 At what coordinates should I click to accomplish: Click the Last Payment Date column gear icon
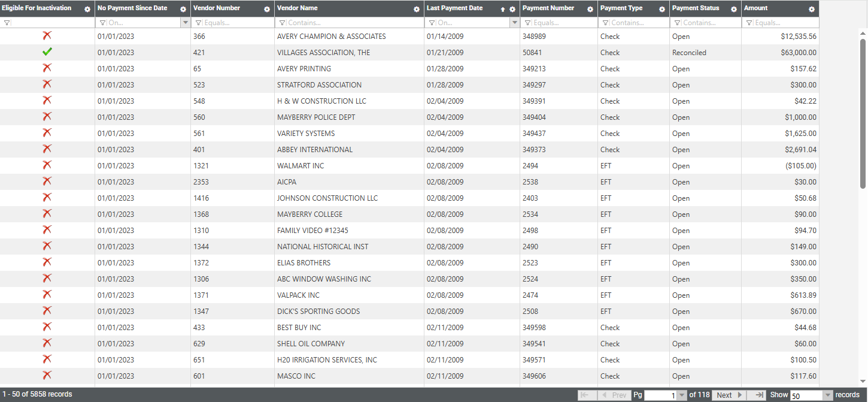click(512, 10)
